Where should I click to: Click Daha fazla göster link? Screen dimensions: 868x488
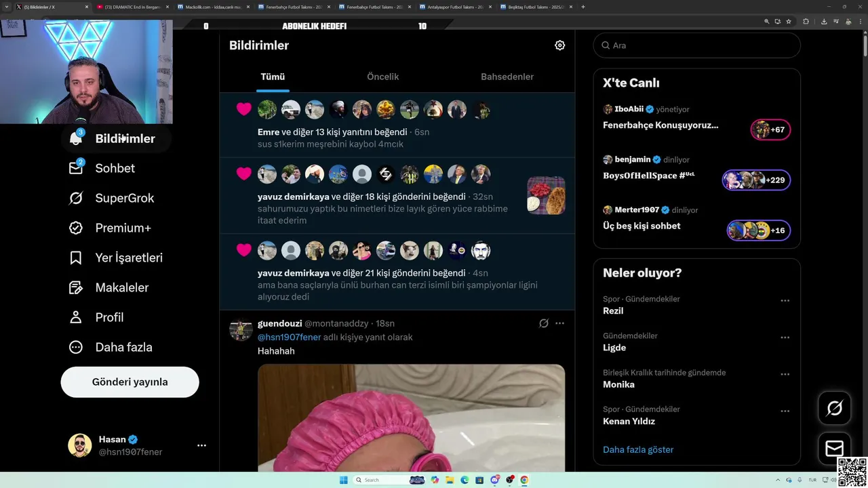[x=638, y=449]
